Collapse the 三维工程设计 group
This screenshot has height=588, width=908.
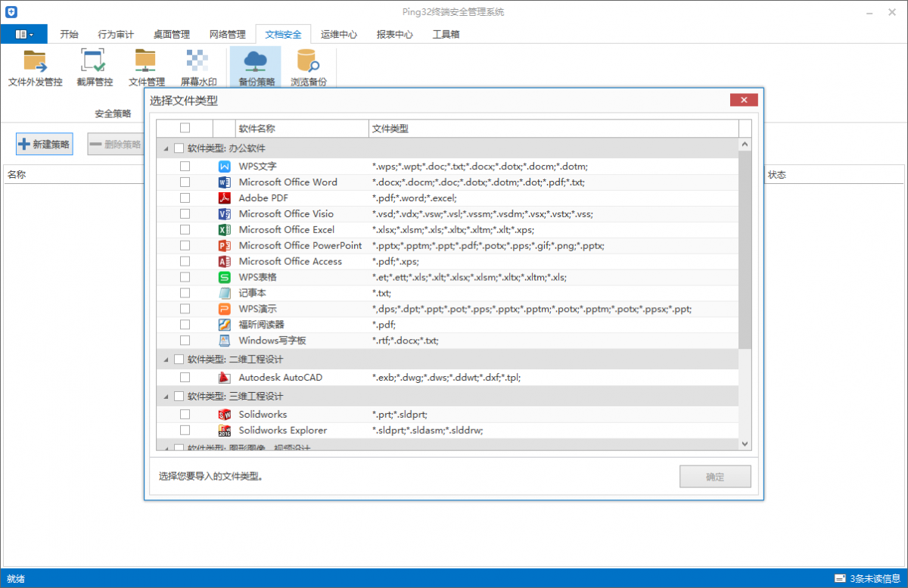click(x=166, y=397)
